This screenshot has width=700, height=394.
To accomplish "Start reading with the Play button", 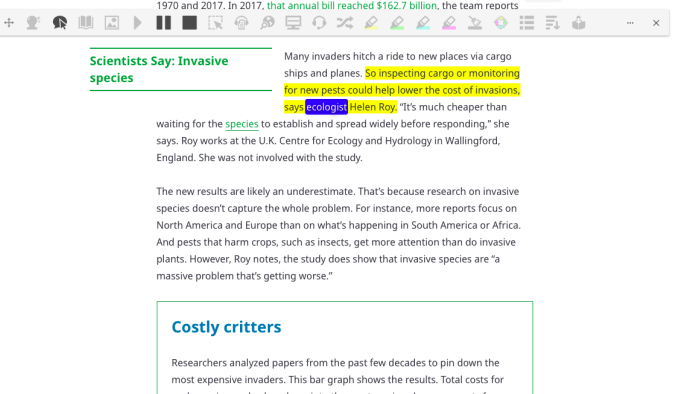I will click(x=138, y=23).
